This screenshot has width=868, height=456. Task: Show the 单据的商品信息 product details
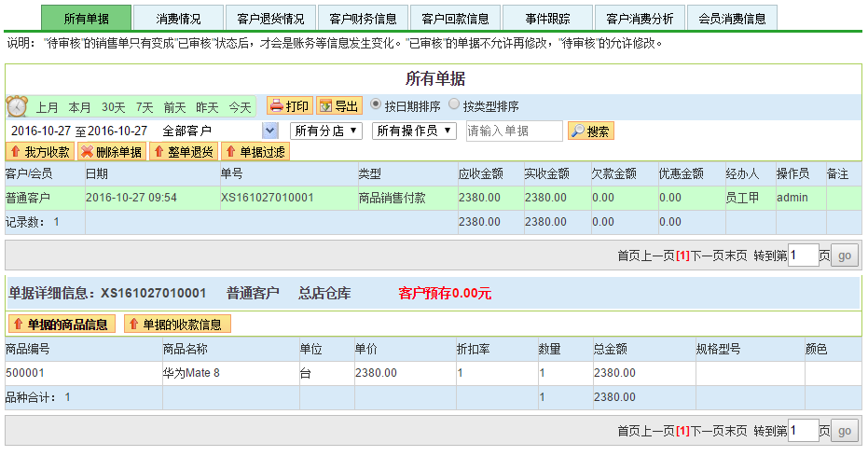click(x=62, y=325)
